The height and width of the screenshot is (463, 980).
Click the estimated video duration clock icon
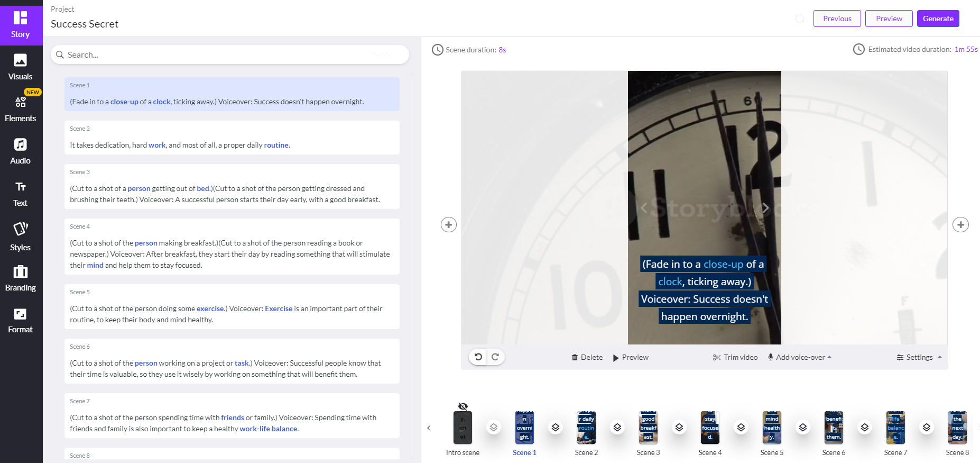click(x=859, y=49)
